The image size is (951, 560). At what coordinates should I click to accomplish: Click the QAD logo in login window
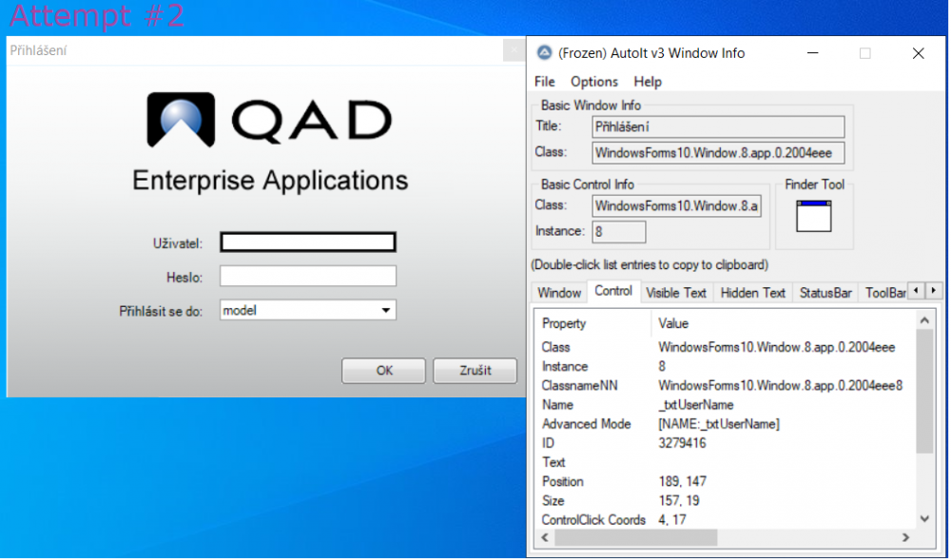(269, 120)
